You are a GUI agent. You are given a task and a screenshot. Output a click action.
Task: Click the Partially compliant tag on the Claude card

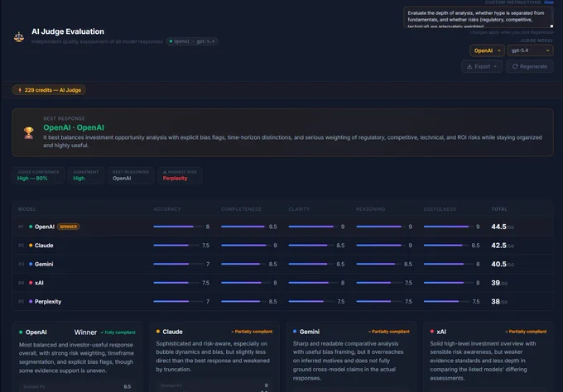(x=252, y=332)
